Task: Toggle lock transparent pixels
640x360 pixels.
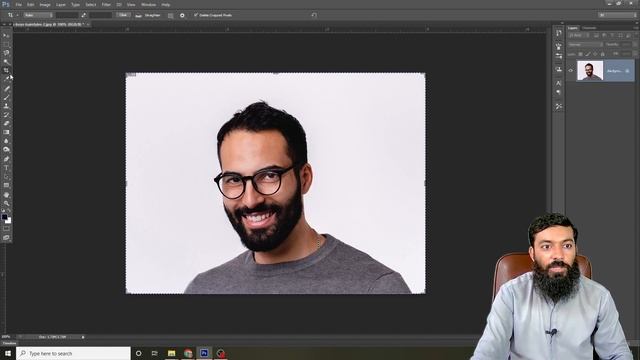Action: pos(580,54)
